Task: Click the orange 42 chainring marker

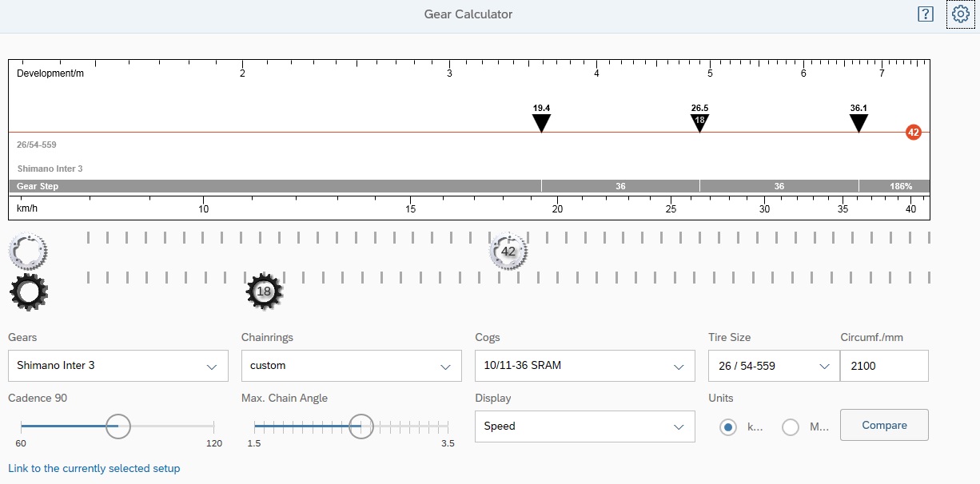Action: 914,132
